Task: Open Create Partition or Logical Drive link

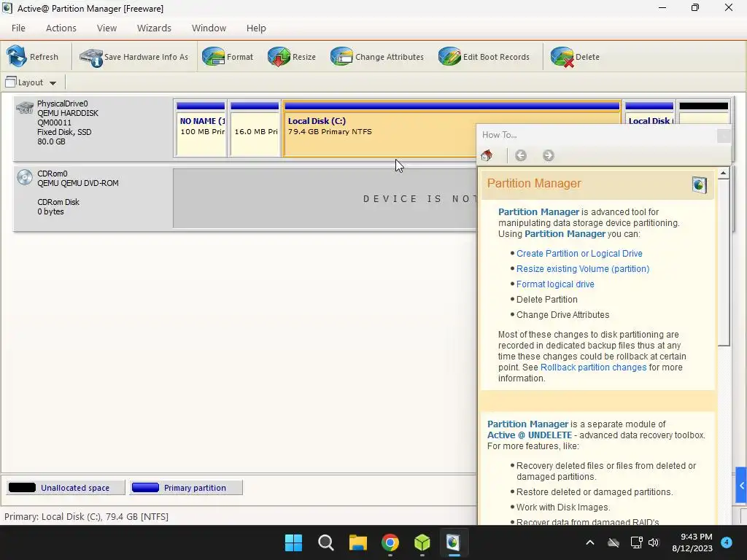Action: click(x=579, y=253)
